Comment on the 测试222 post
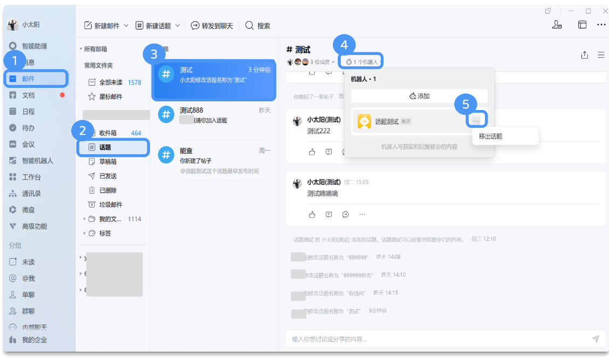 pos(329,152)
